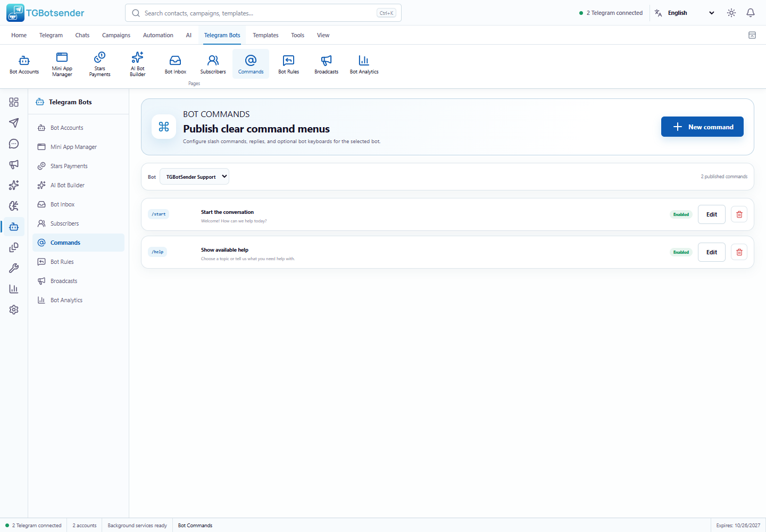766x532 pixels.
Task: Open the AI menu tab
Action: click(x=189, y=35)
